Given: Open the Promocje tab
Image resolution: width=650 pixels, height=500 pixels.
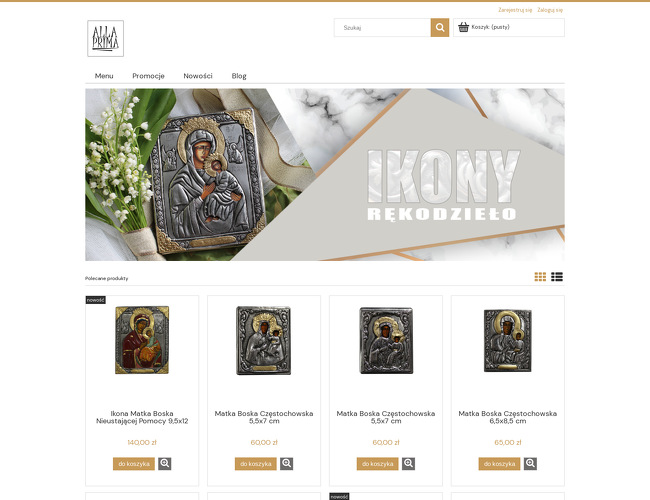Looking at the screenshot, I should click(148, 76).
